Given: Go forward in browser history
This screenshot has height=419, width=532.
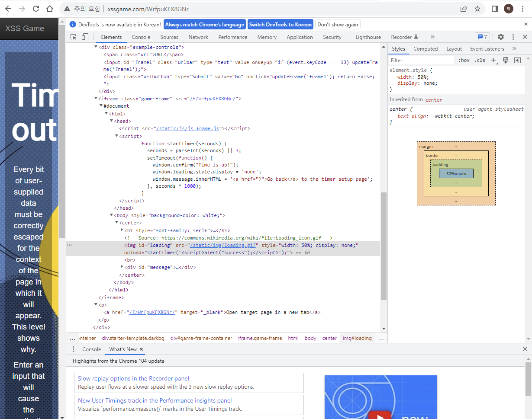Looking at the screenshot, I should coord(22,9).
